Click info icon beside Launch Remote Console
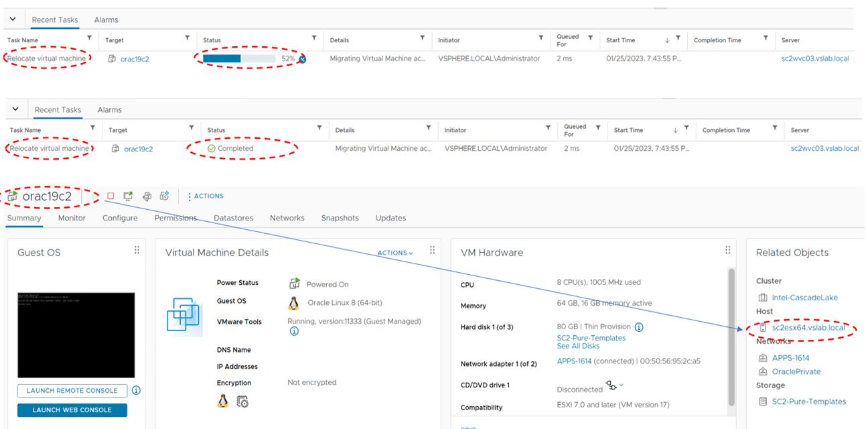 136,390
